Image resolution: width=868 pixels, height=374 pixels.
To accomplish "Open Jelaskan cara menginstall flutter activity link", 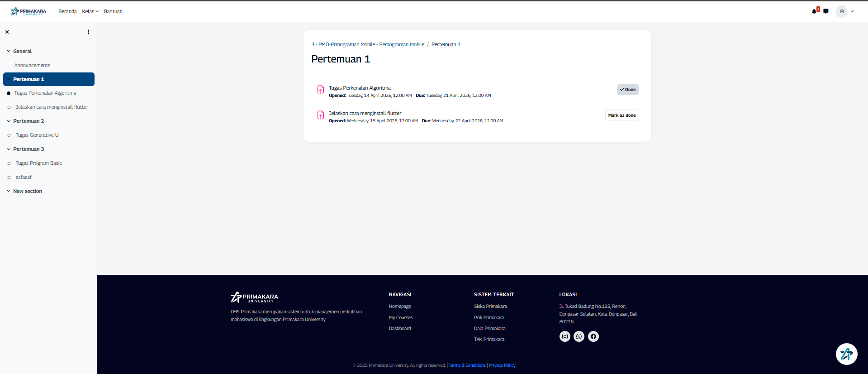I will point(365,113).
